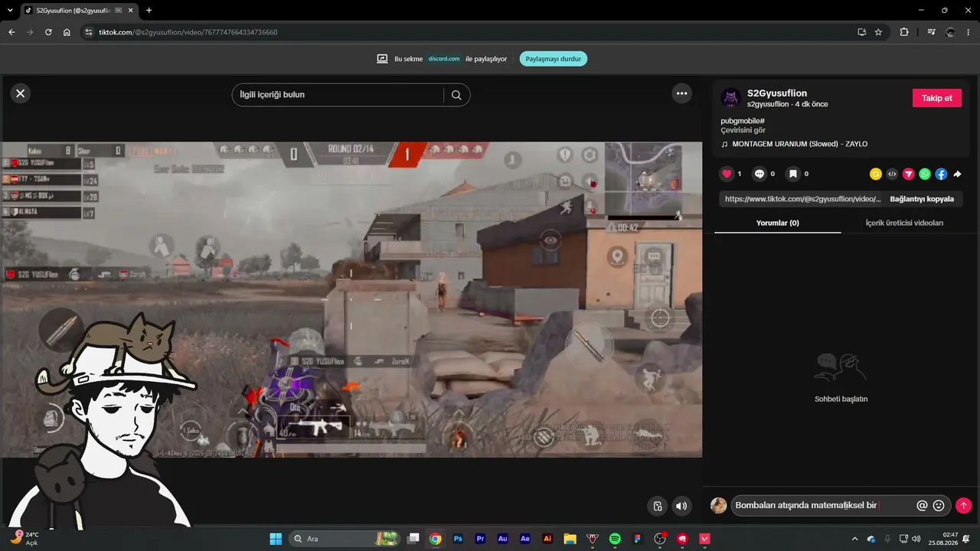
Task: Open Figma from the taskbar
Action: [637, 539]
